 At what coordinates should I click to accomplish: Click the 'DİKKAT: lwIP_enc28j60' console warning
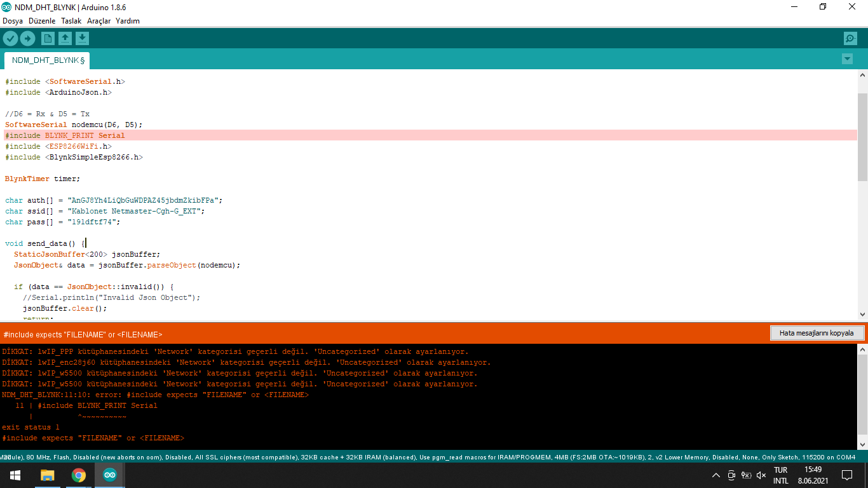coord(247,362)
